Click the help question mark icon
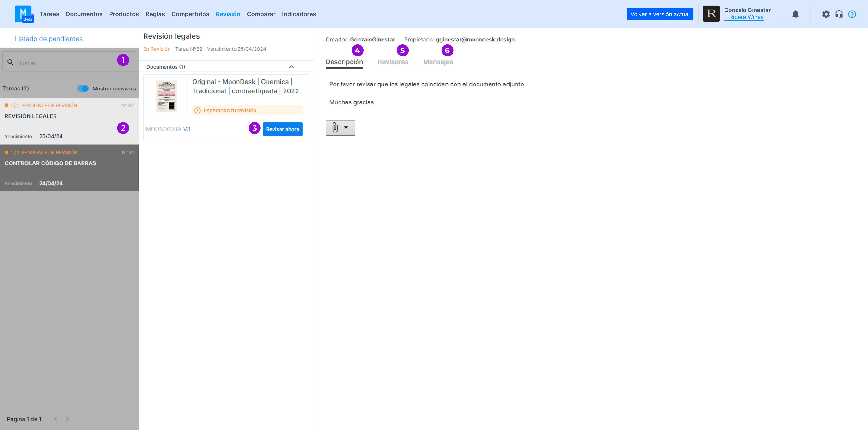Screen dimensions: 868x430 (852, 14)
